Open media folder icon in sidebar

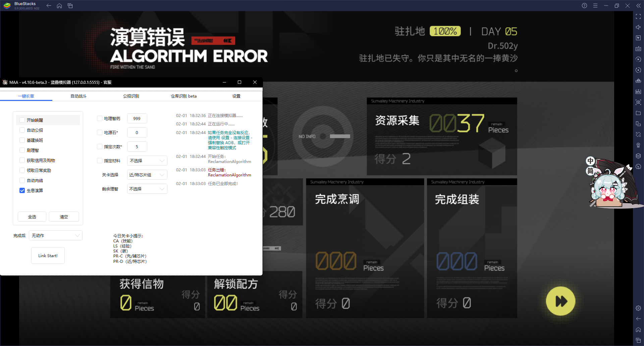pos(638,113)
